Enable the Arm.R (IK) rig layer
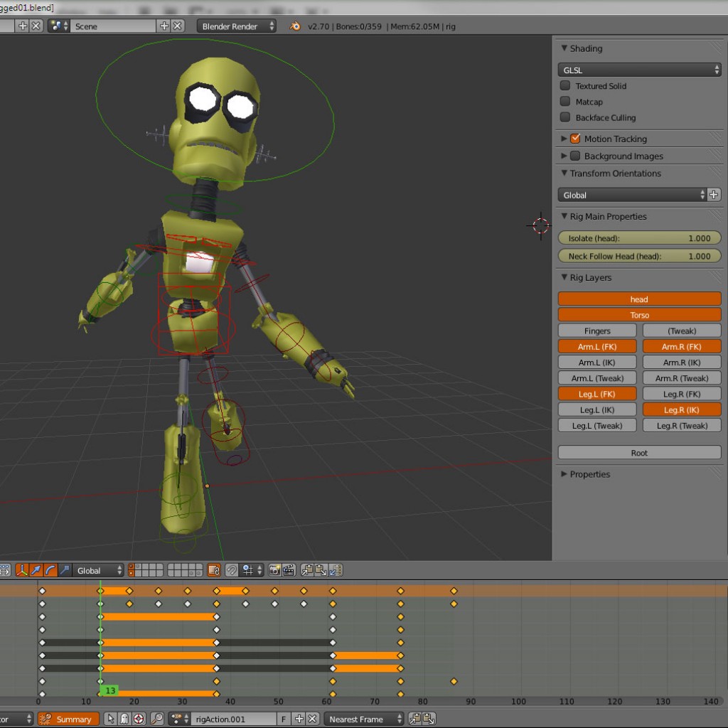The image size is (728, 728). click(x=681, y=362)
